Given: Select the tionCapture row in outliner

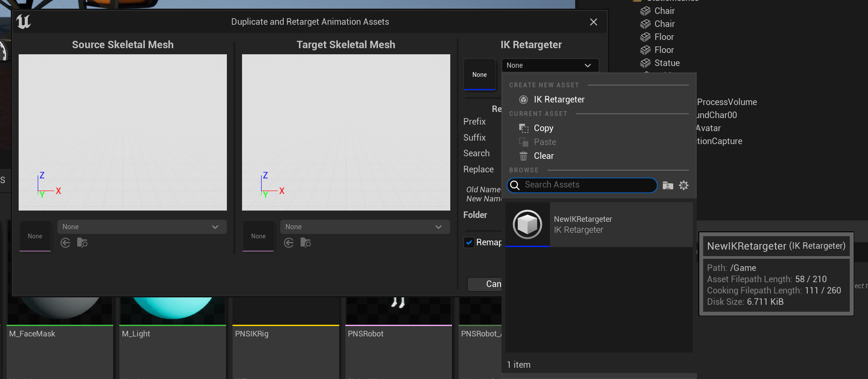Looking at the screenshot, I should tap(719, 141).
